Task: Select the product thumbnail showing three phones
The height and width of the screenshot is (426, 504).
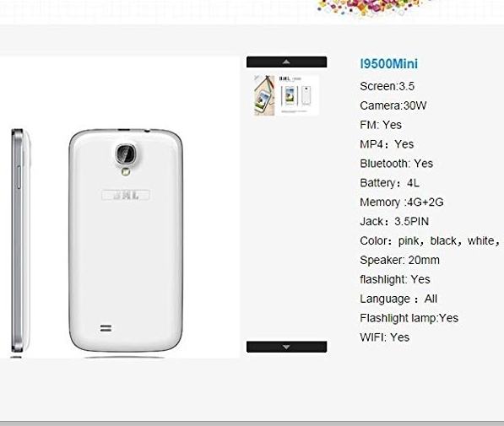Action: [286, 95]
